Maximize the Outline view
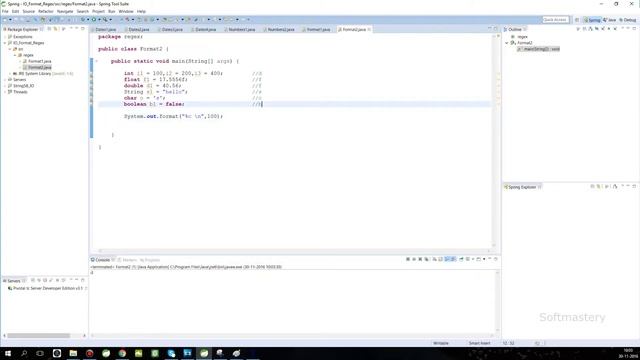This screenshot has height=360, width=640. pyautogui.click(x=634, y=29)
